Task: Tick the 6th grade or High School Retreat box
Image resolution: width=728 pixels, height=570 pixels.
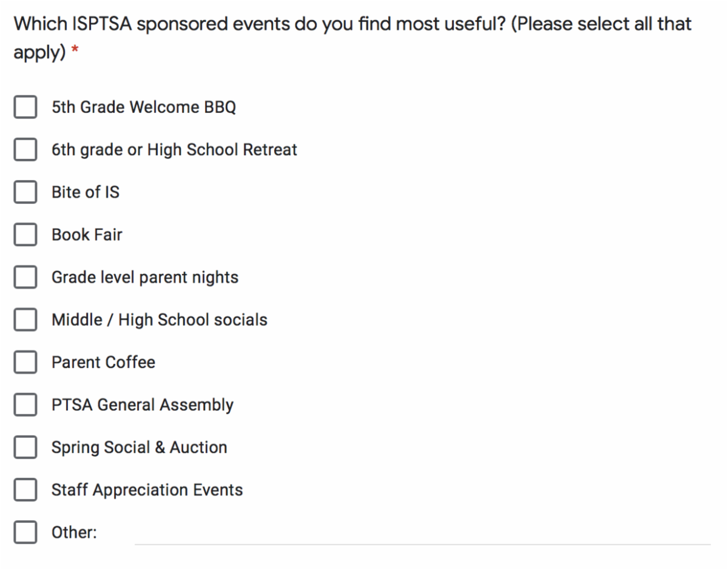Action: tap(25, 150)
